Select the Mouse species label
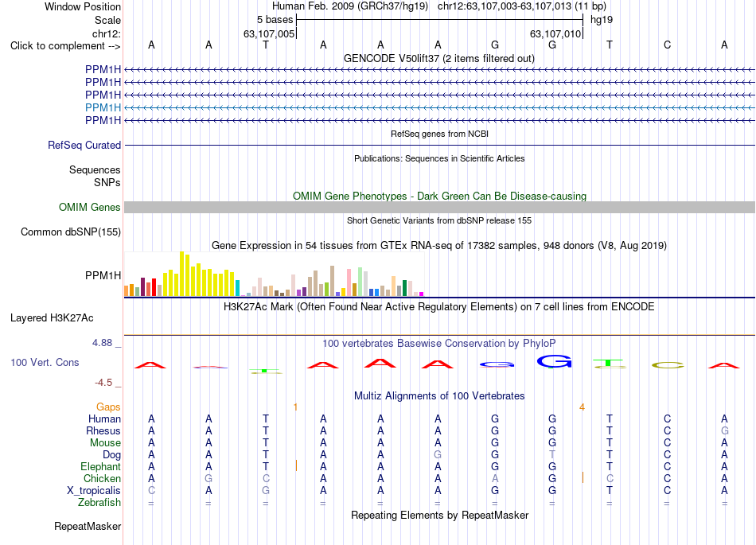This screenshot has width=756, height=545. [x=105, y=443]
